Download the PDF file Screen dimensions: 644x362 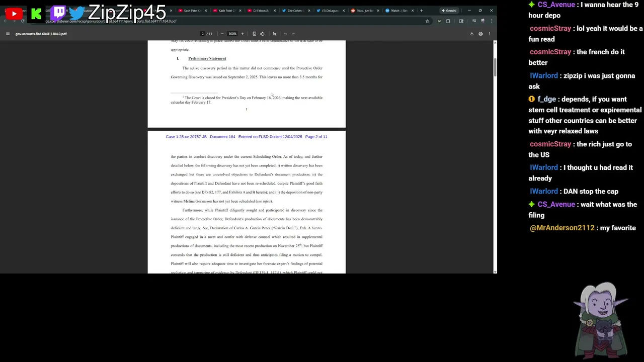[472, 34]
